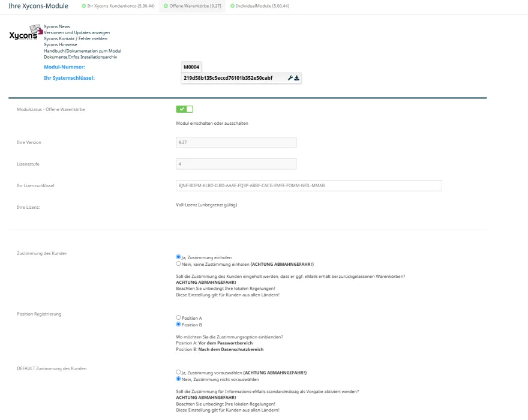
Task: Select 'Ja, Zustimmung vorauswählen' radio button
Action: 178,372
